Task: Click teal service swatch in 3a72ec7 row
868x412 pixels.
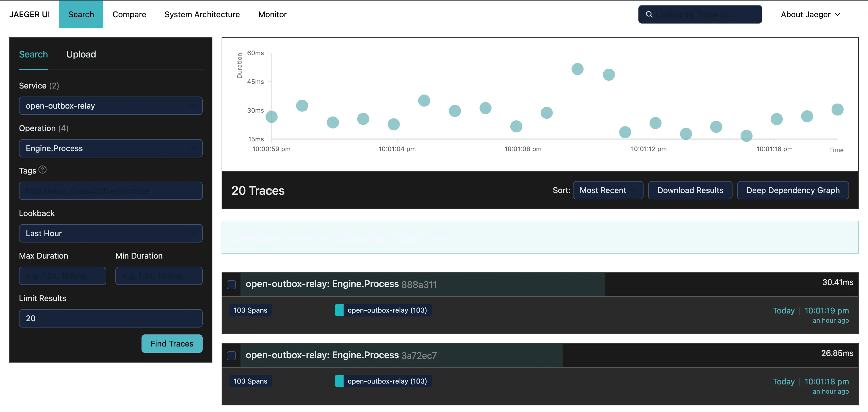Action: click(x=339, y=381)
